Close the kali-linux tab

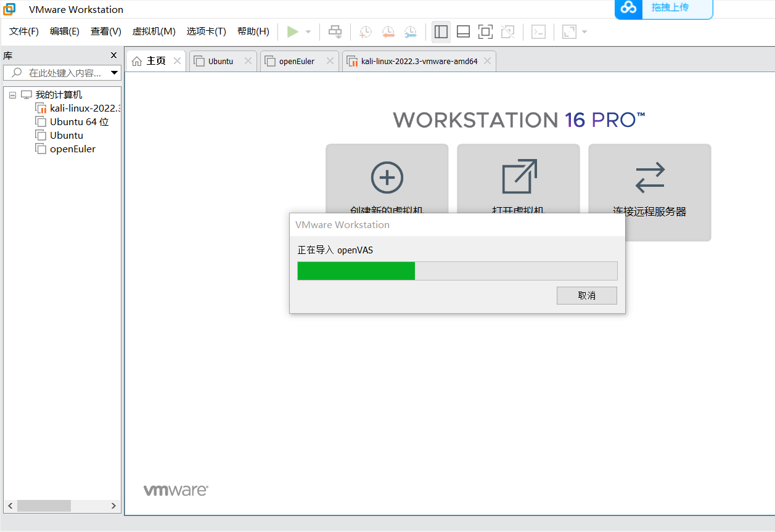pos(487,61)
